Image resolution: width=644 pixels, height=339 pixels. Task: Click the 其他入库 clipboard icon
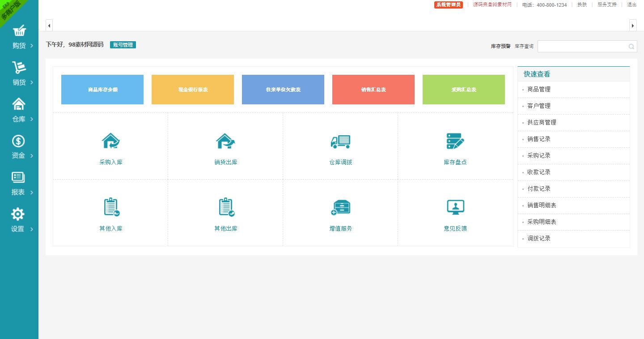pyautogui.click(x=110, y=207)
